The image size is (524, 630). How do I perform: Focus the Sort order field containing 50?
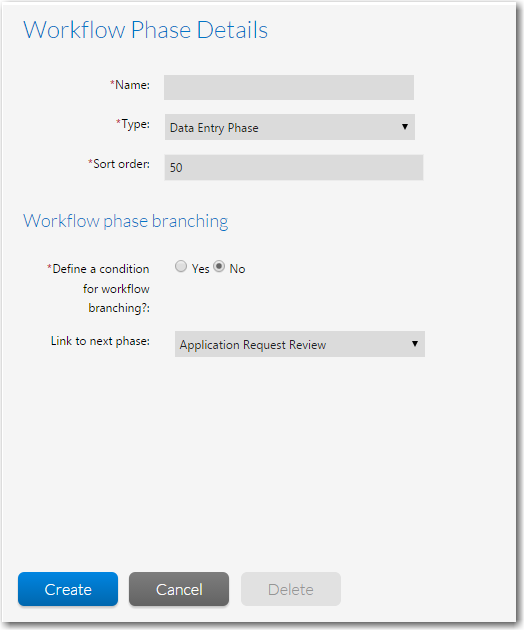pyautogui.click(x=293, y=167)
